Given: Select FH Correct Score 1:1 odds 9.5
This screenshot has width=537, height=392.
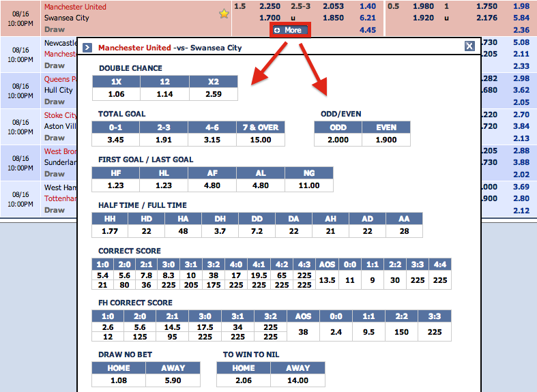Looking at the screenshot, I should pyautogui.click(x=368, y=332).
